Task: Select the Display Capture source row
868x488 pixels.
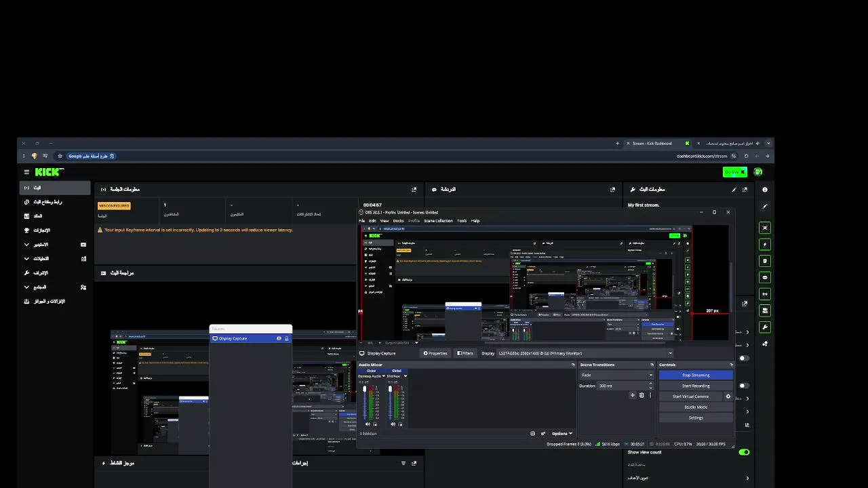Action: [x=251, y=338]
